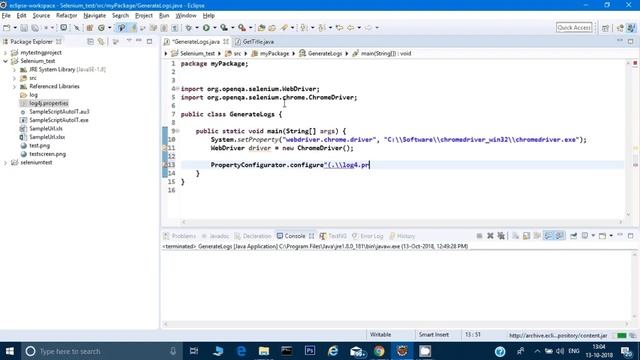Click the editor horizontal scrollbar
The width and height of the screenshot is (640, 360).
pyautogui.click(x=402, y=222)
